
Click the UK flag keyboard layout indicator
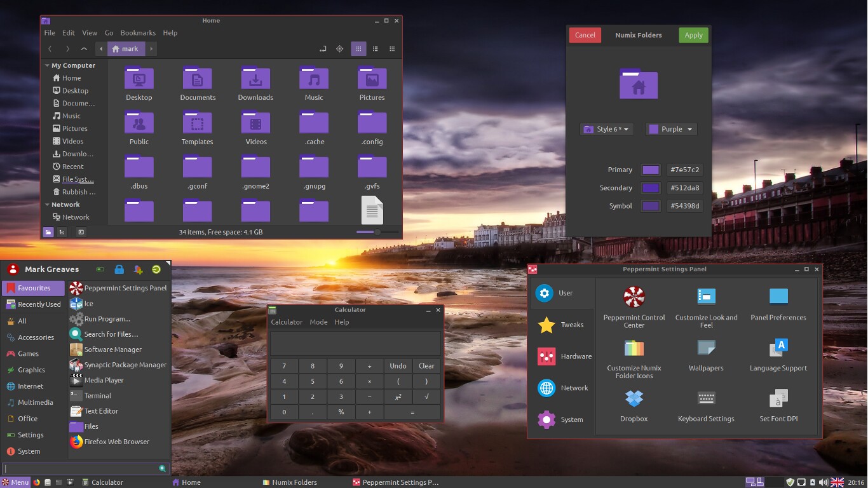pos(837,482)
